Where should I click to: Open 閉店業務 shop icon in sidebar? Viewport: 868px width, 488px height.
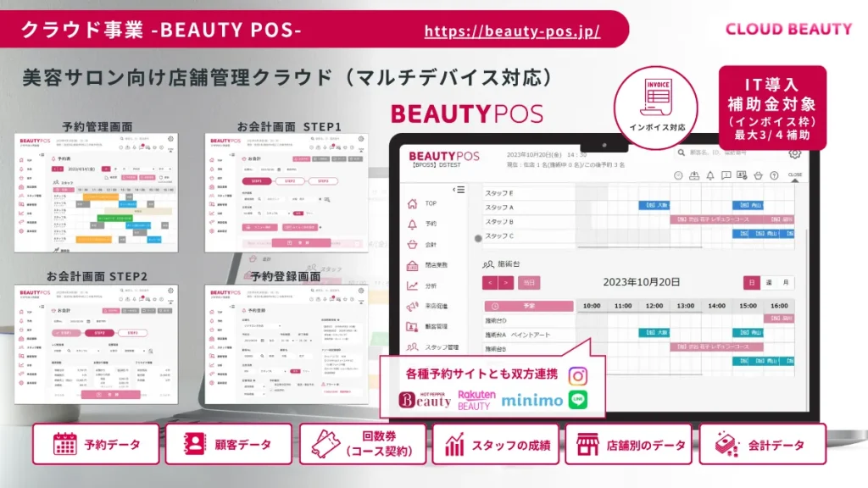click(x=413, y=265)
